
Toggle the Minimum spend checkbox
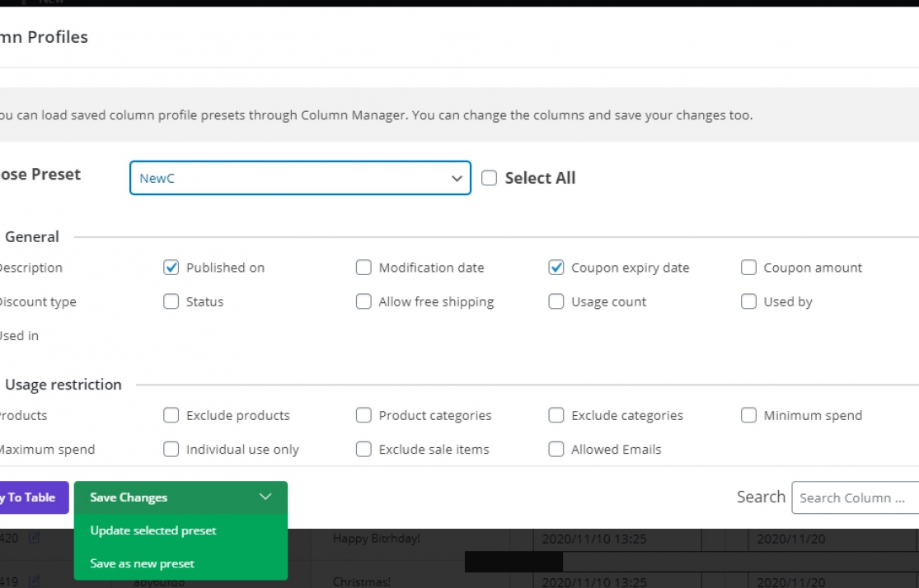[x=748, y=415]
